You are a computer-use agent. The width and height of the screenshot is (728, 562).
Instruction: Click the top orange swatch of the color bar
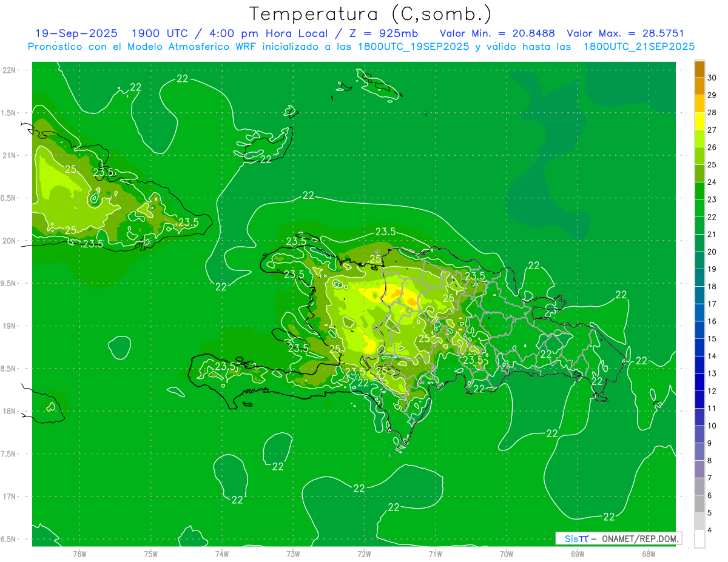tap(699, 69)
